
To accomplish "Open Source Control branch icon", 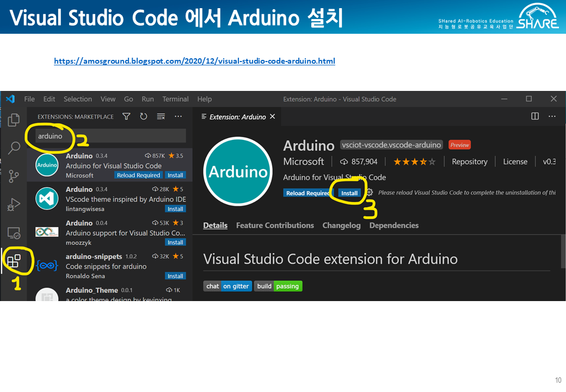I will coord(14,176).
